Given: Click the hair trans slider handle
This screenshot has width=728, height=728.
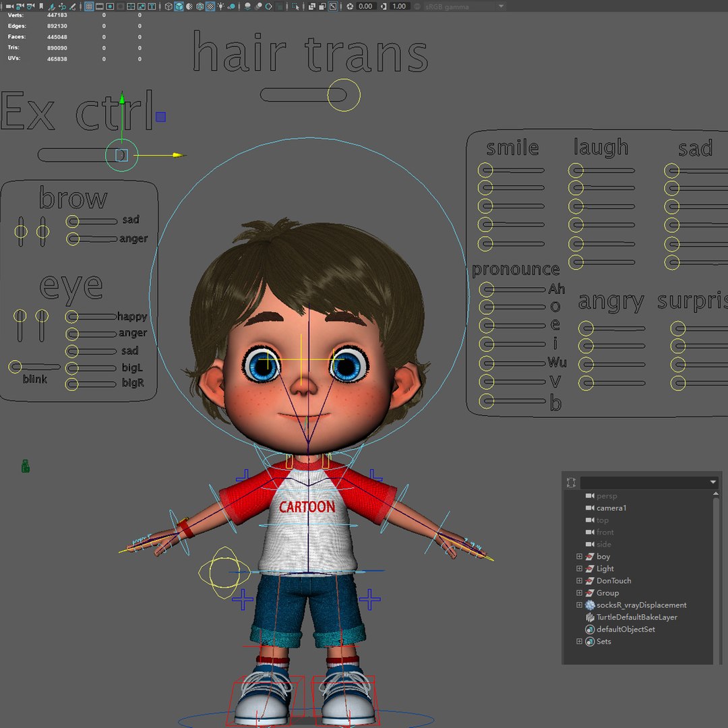Looking at the screenshot, I should (344, 95).
